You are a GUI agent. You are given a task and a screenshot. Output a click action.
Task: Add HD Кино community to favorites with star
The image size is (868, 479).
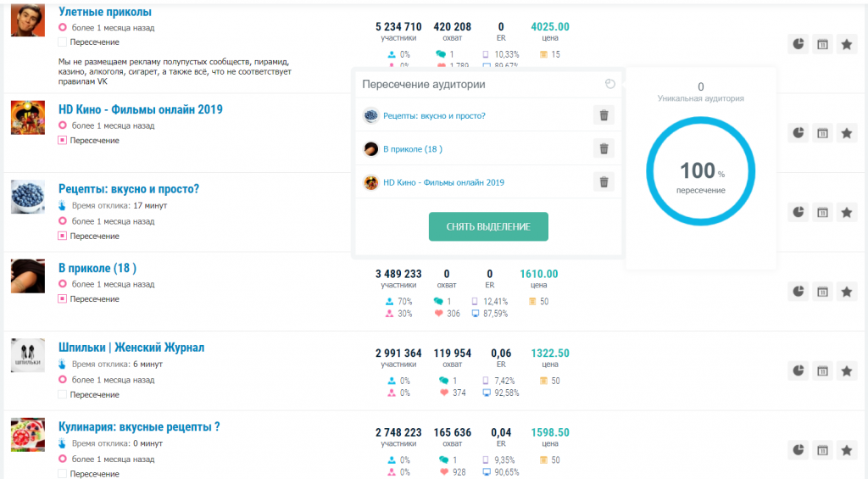pos(846,132)
